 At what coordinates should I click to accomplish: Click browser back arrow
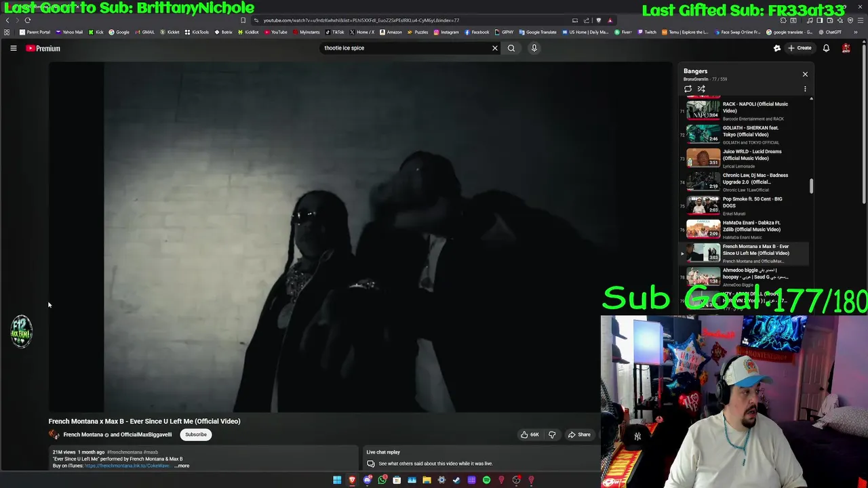pyautogui.click(x=7, y=20)
